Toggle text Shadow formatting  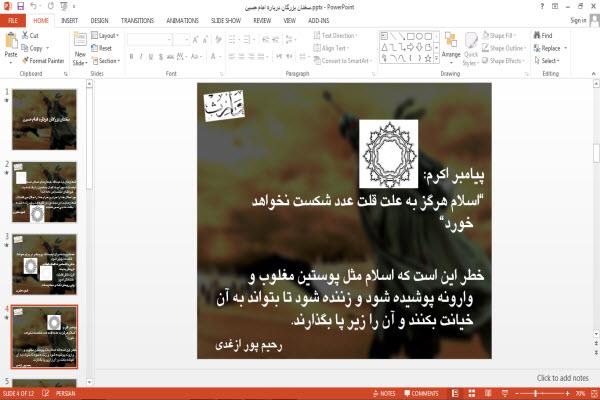[161, 57]
